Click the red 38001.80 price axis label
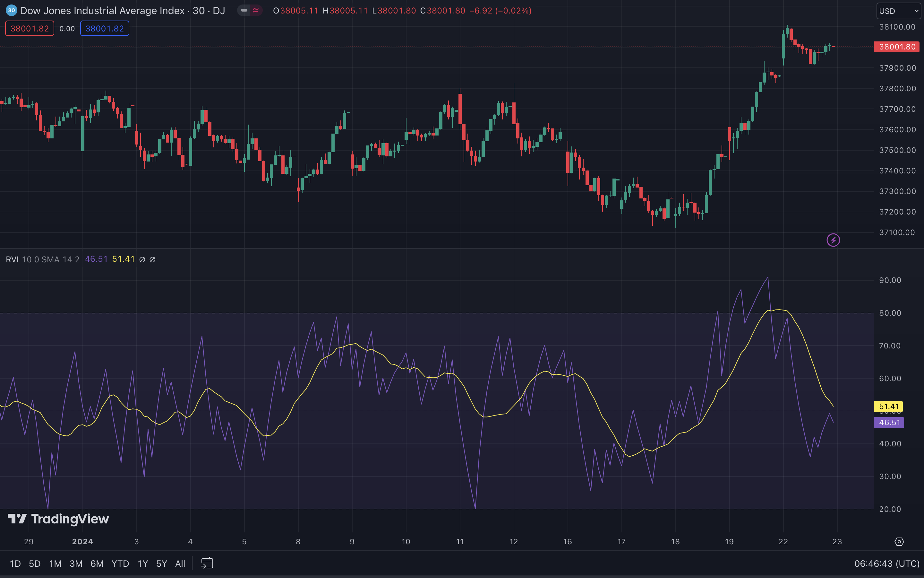924x578 pixels. pyautogui.click(x=897, y=47)
